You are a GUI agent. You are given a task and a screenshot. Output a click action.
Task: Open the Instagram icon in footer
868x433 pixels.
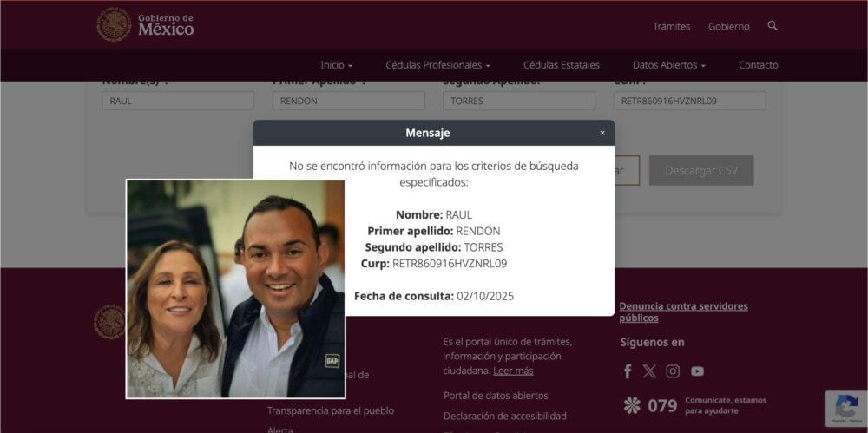coord(673,371)
